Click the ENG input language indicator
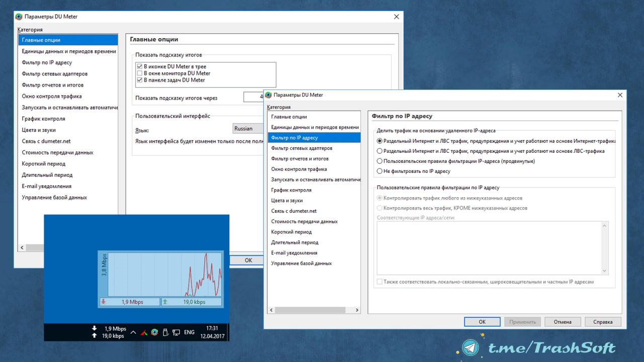 (189, 332)
